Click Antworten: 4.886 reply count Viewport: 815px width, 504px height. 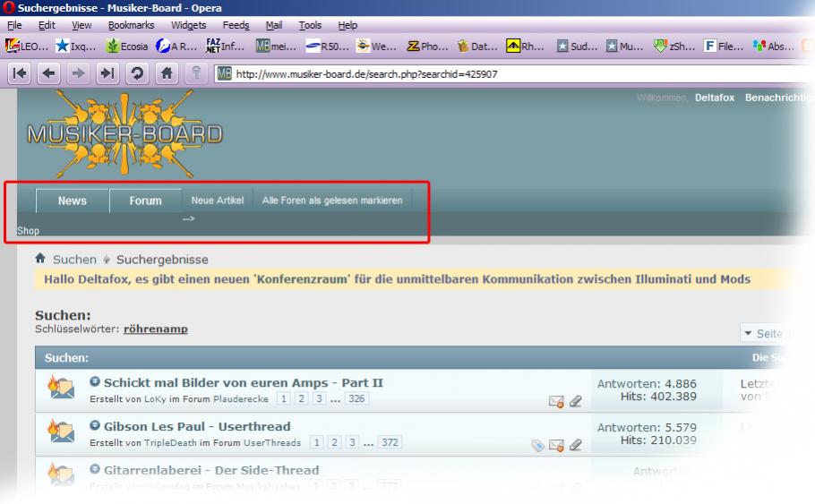tap(647, 383)
